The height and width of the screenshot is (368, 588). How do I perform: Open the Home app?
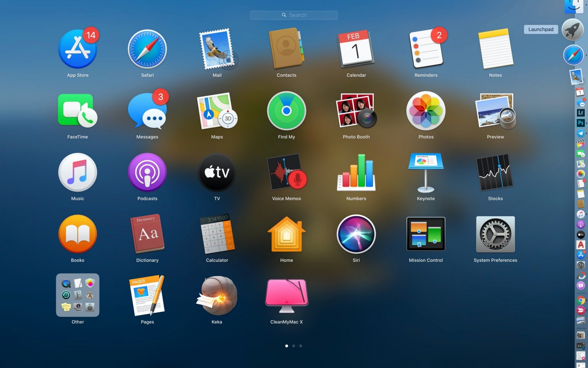287,234
